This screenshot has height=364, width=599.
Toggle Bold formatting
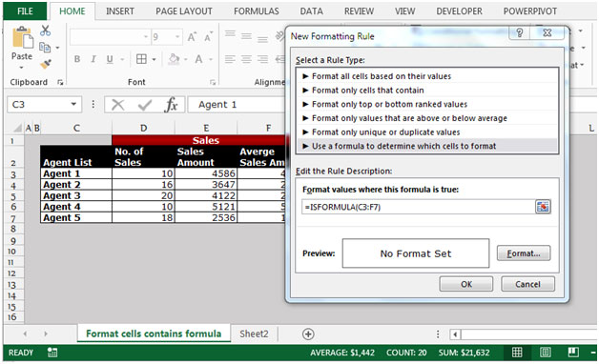(x=77, y=59)
